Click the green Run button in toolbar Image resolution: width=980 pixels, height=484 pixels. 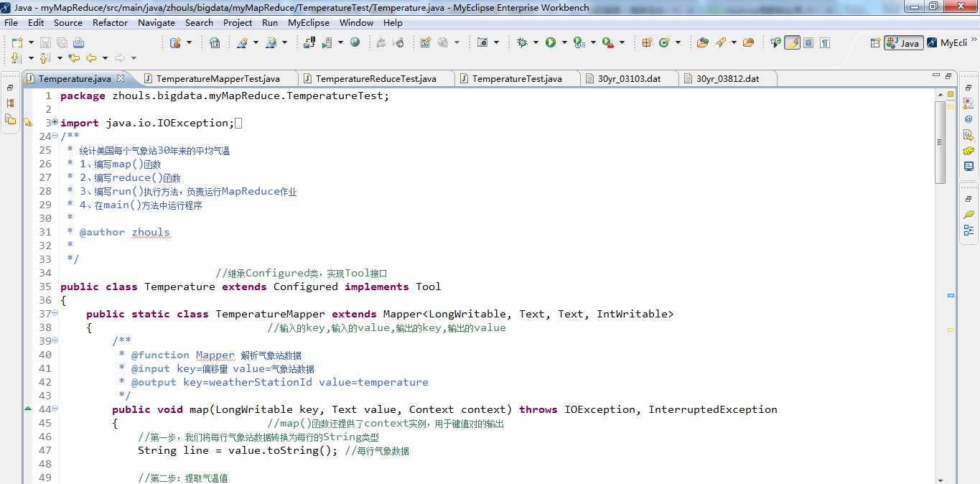pyautogui.click(x=551, y=42)
